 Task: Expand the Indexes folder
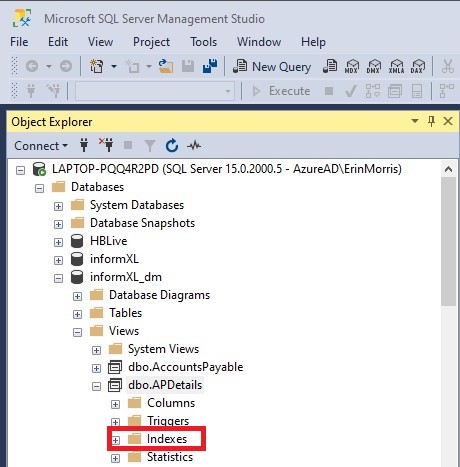click(115, 440)
